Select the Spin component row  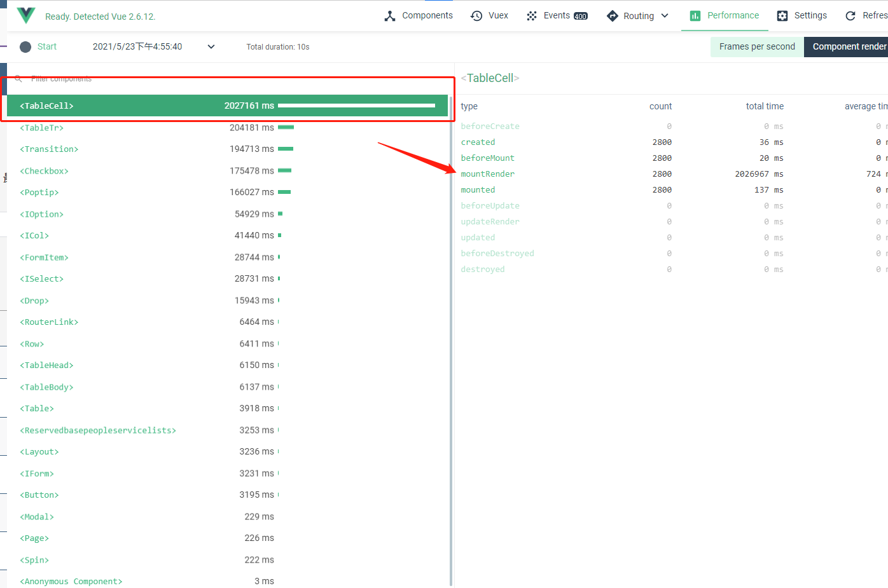pyautogui.click(x=227, y=560)
